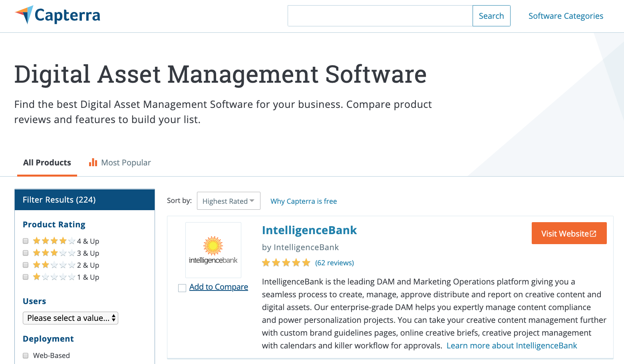This screenshot has height=364, width=624.
Task: Click the Filter Results (224) header
Action: 85,200
